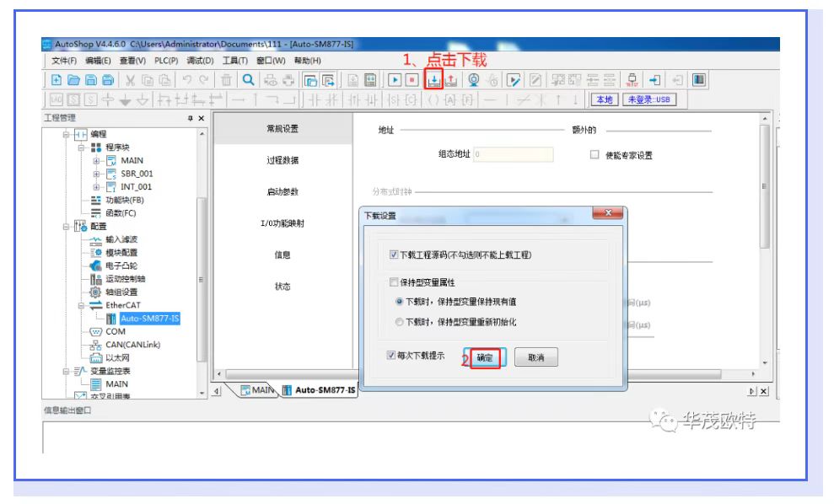Open the 启动参数 settings page
The height and width of the screenshot is (504, 834).
[282, 192]
